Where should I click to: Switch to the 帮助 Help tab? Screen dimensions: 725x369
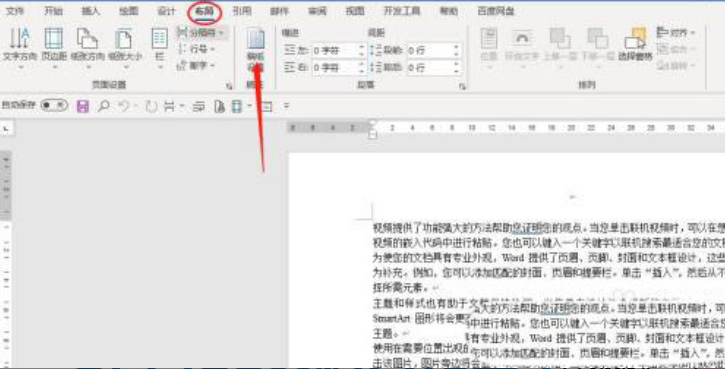(449, 11)
